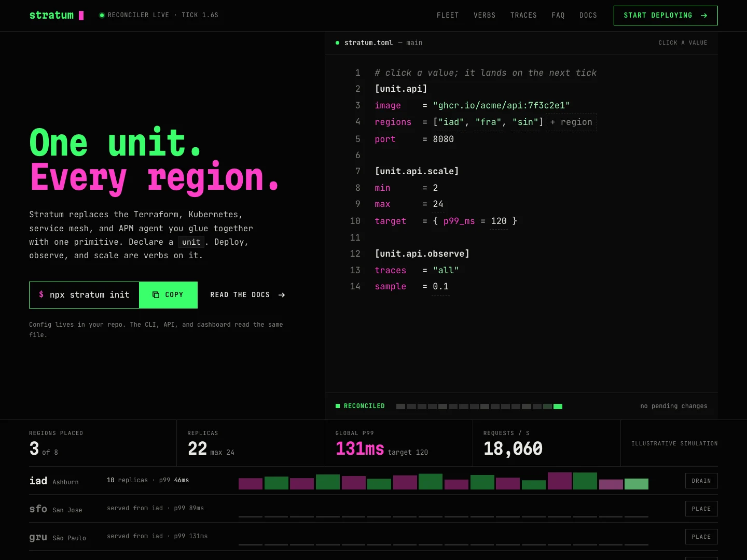Drain the iad Ashburn region
The image size is (747, 560).
pyautogui.click(x=701, y=481)
